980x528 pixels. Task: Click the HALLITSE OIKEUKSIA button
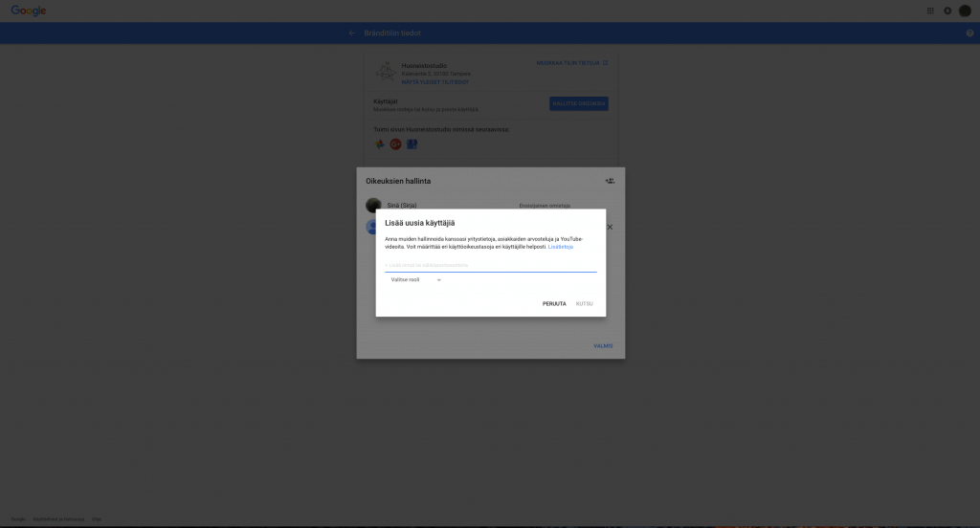tap(578, 103)
